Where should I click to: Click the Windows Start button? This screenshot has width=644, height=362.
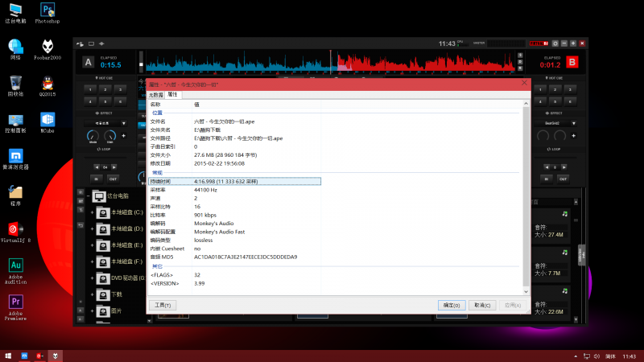pos(8,355)
